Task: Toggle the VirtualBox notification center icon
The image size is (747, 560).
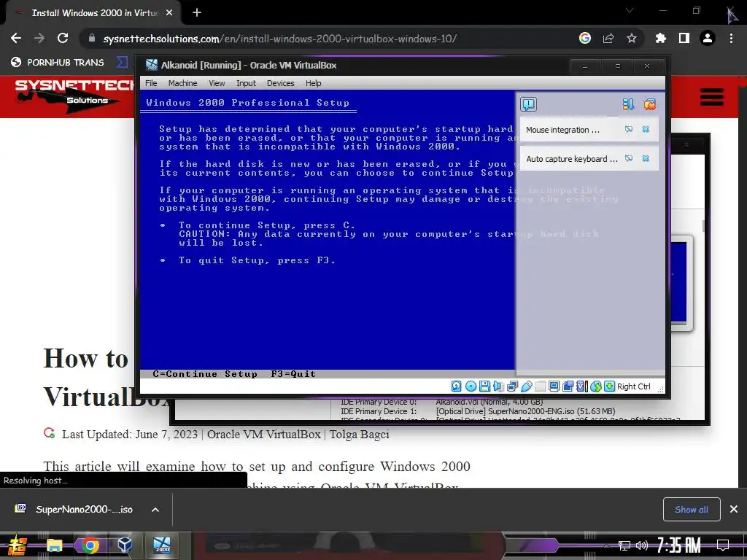Action: (528, 104)
